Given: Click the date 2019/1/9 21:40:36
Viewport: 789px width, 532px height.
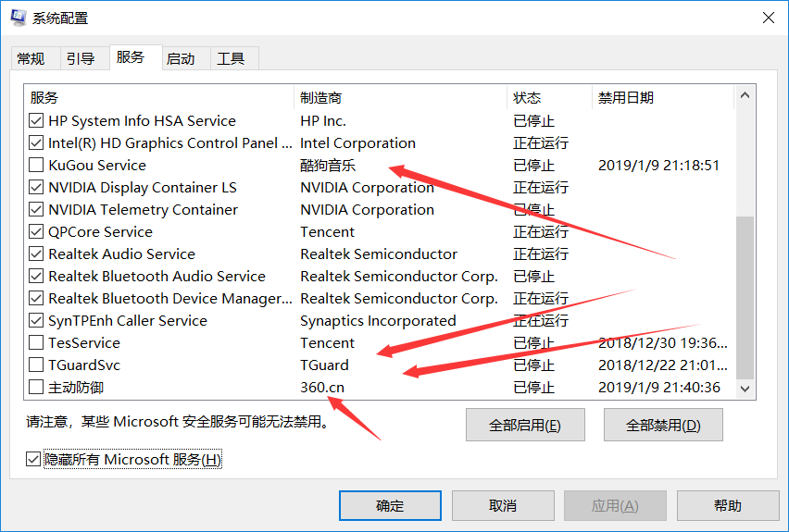Looking at the screenshot, I should (658, 387).
